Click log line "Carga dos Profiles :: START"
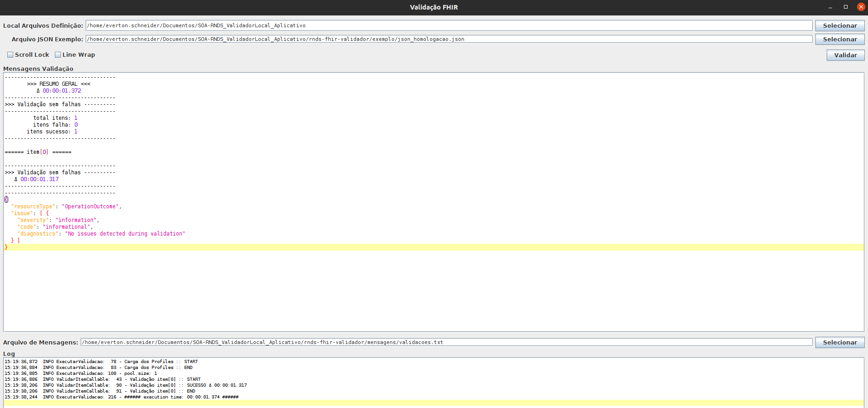Screen dimensions: 868x408 (101, 362)
